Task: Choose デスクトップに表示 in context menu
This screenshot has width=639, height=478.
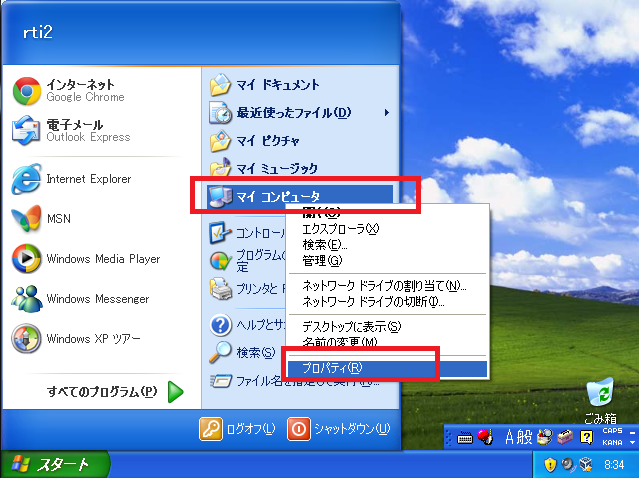Action: pos(387,326)
